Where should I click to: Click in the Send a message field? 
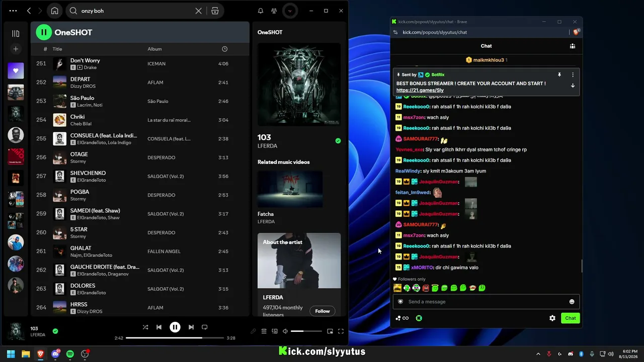pos(486,302)
